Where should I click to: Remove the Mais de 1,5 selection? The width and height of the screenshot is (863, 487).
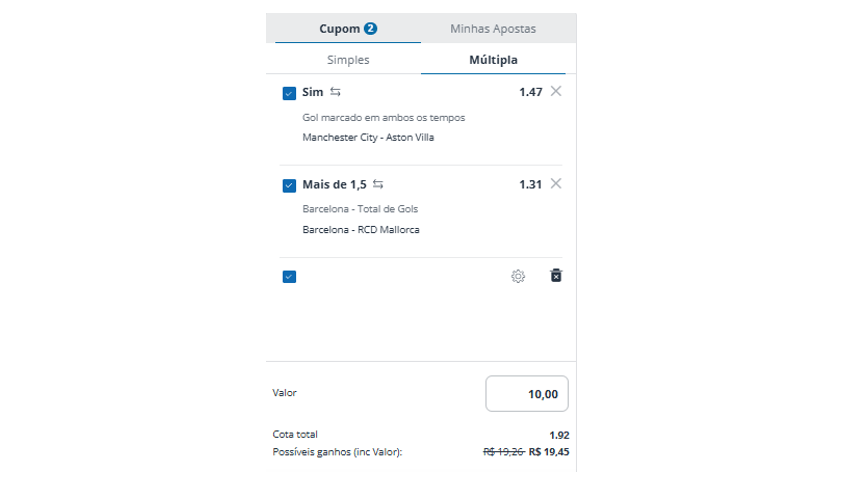[x=556, y=184]
